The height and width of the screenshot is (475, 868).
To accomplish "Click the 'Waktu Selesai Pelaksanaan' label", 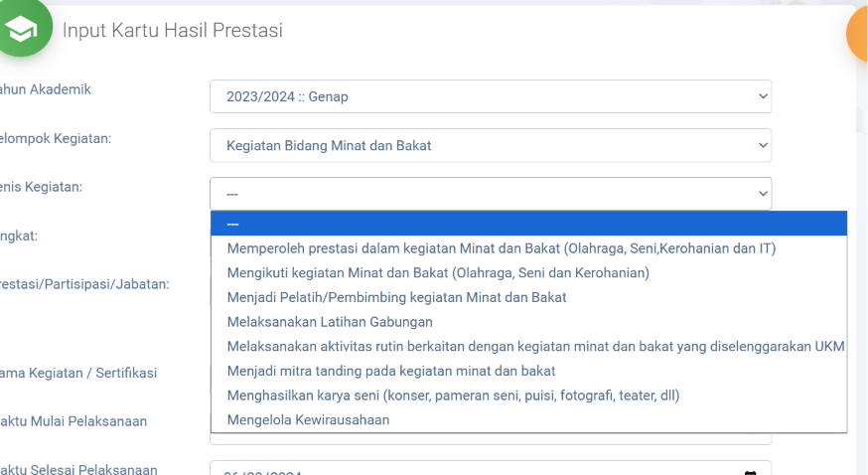I will [78, 469].
